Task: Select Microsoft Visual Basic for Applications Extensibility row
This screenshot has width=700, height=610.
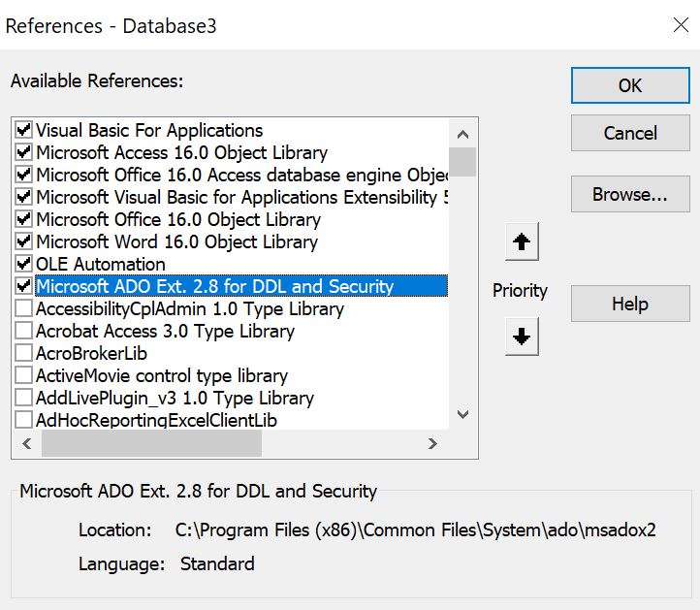Action: click(242, 198)
